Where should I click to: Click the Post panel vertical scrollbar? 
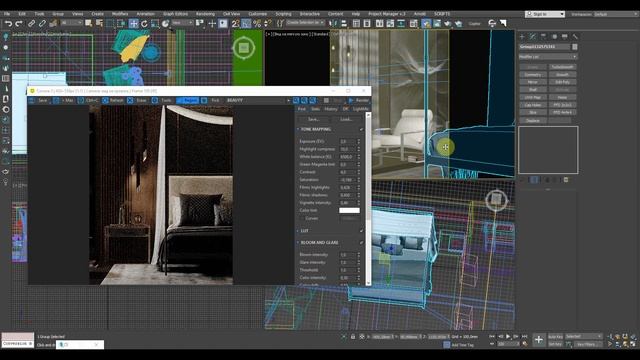click(369, 199)
